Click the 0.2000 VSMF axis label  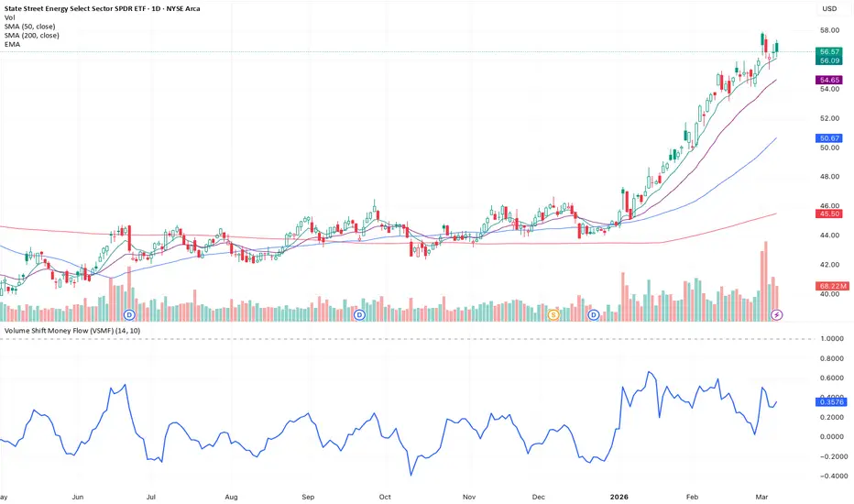tap(832, 417)
